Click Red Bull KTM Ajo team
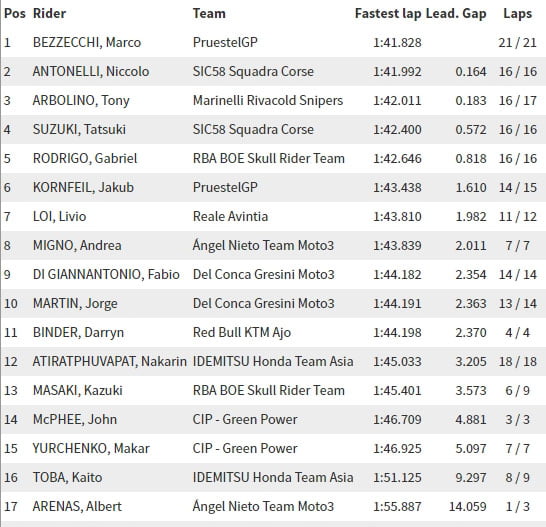The height and width of the screenshot is (527, 546). pos(242,332)
